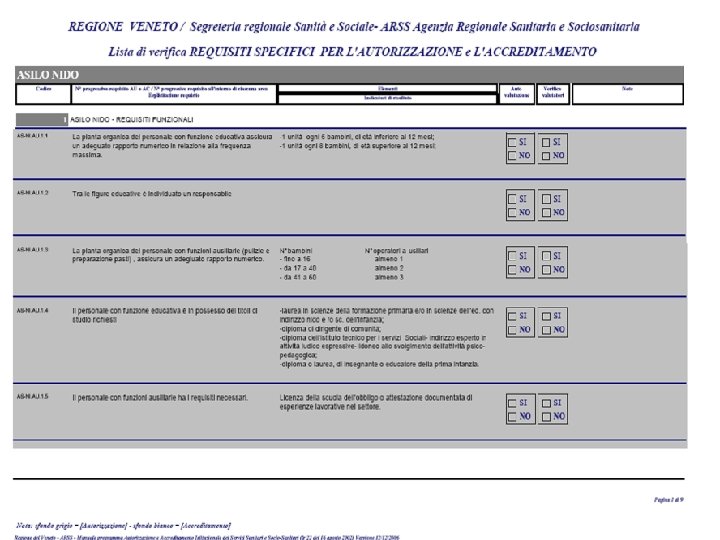
Task: Click 'Lista di verifica REQUISITI SPECIFICI' subtitle
Action: point(352,51)
